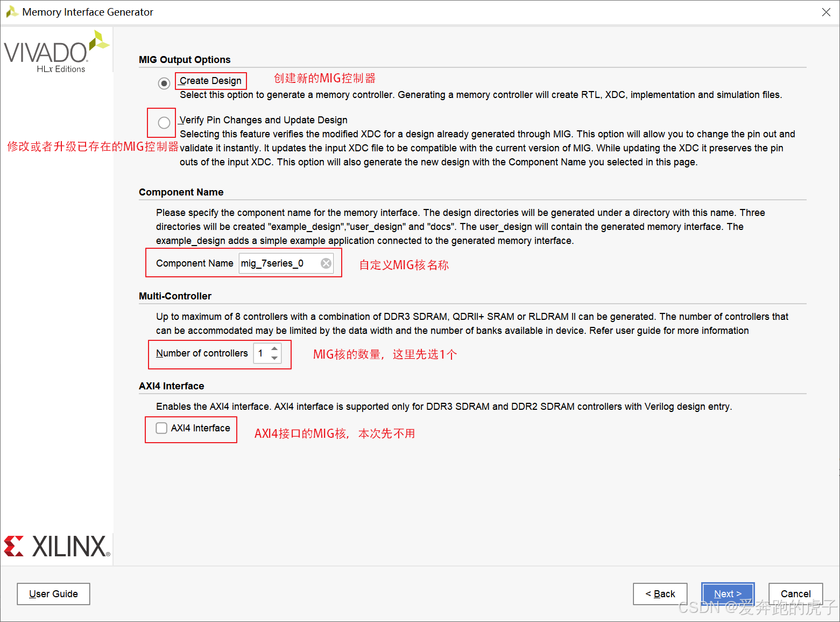Select Verify Pin Changes and Update Design radio
The width and height of the screenshot is (840, 622).
[x=164, y=123]
